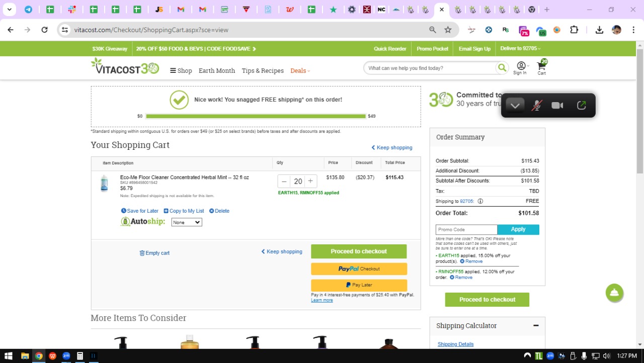The width and height of the screenshot is (644, 363).
Task: Open the tab search dropdown
Action: pos(9,10)
